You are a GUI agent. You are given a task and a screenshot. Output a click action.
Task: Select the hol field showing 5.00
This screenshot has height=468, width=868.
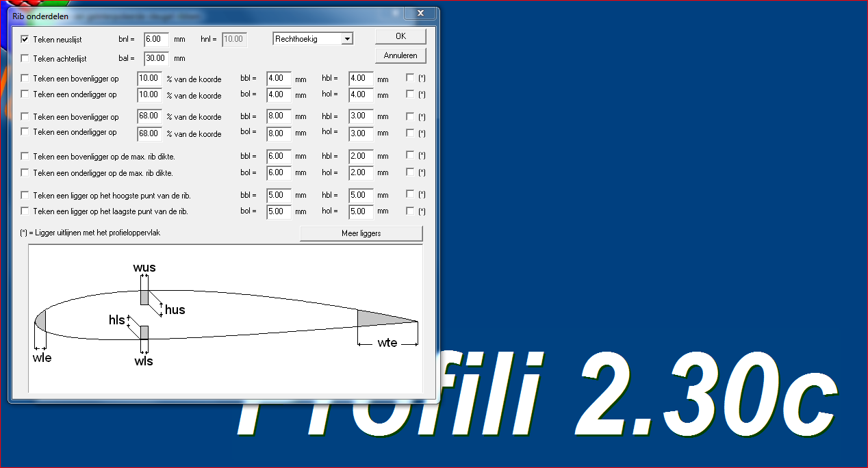tap(361, 211)
